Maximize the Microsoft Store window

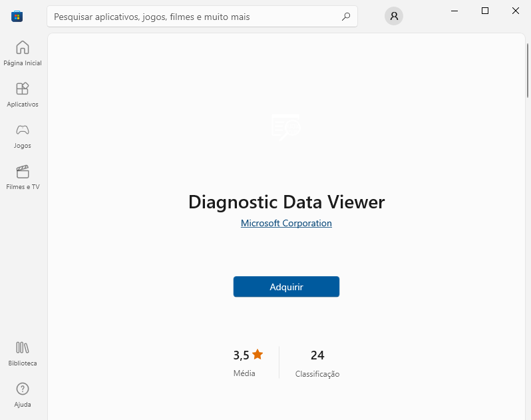485,11
